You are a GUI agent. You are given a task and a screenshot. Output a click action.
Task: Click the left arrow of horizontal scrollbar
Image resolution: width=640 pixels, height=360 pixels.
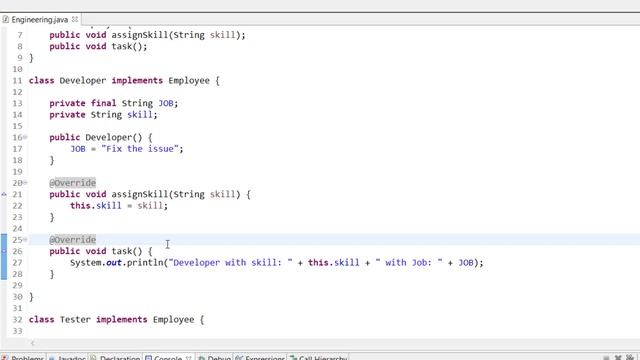tap(33, 343)
